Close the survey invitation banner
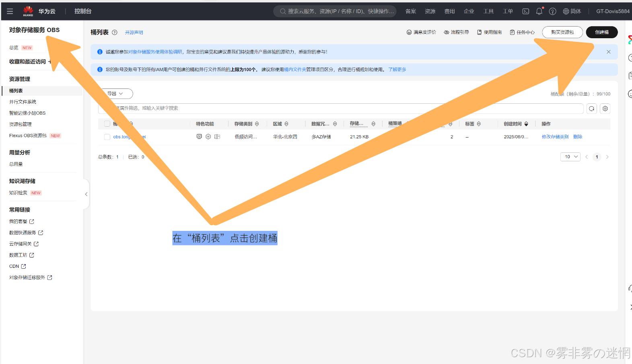The image size is (632, 364). 609,52
